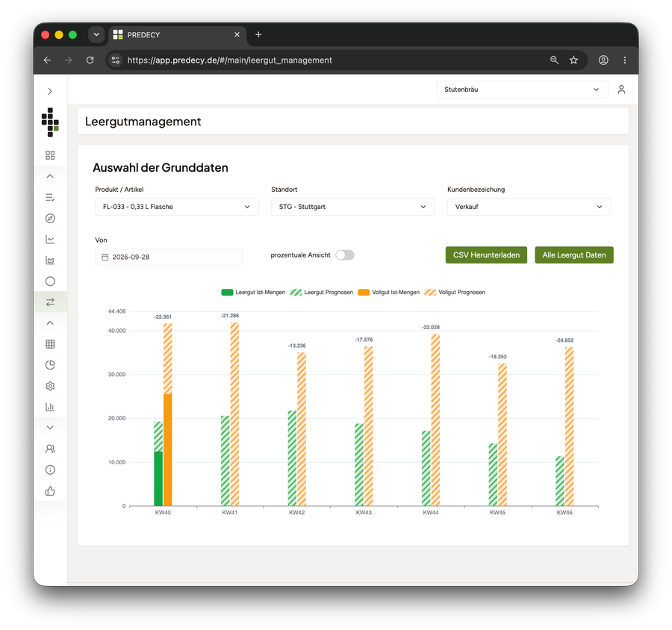Toggle Vollgut Prognosen legend series
Viewport: 672px width, 630px height.
pos(455,293)
